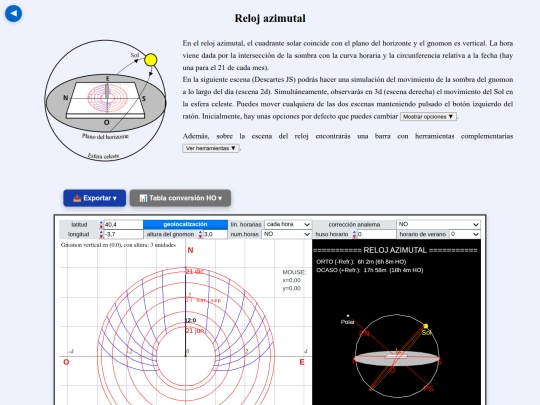Screen dimensions: 540x405
Task: Adjust the huso horario stepper
Action: [x=354, y=234]
